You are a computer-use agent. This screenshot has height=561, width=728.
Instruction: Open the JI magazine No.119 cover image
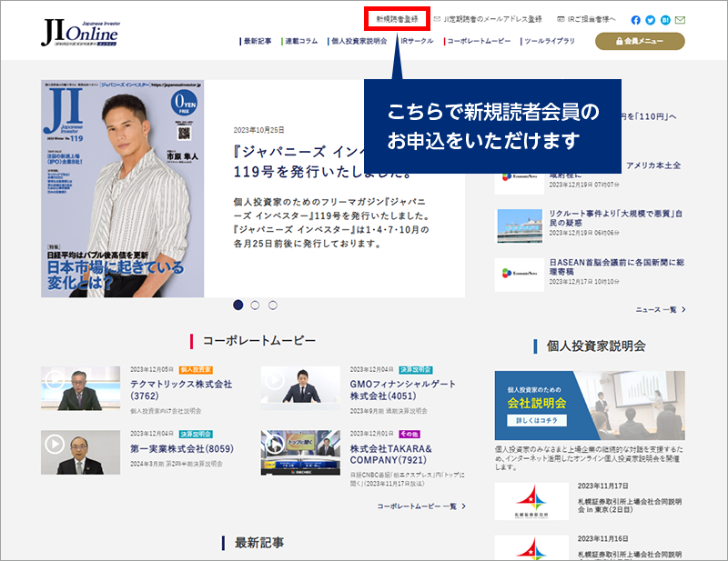pos(123,188)
